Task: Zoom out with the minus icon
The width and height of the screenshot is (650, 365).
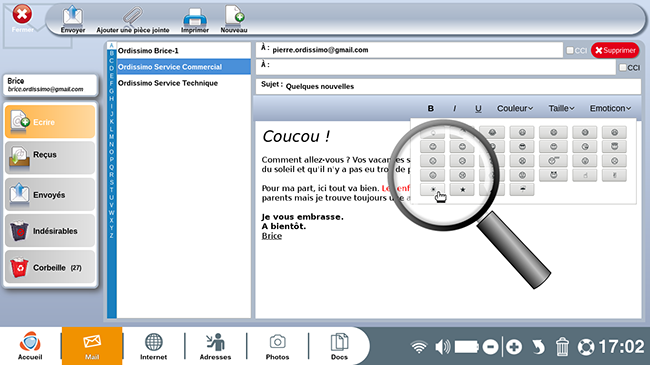Action: click(490, 347)
